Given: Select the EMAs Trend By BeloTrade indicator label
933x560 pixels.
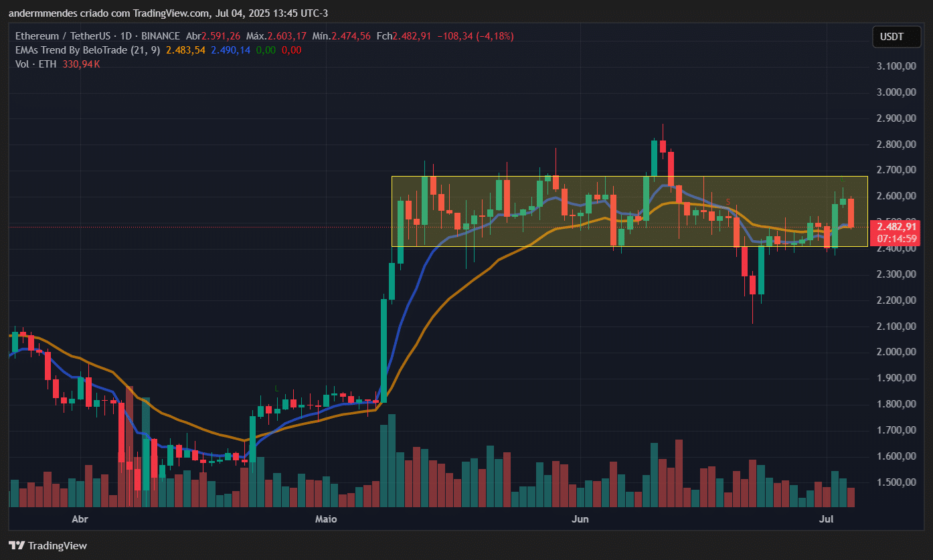Looking at the screenshot, I should pyautogui.click(x=87, y=50).
